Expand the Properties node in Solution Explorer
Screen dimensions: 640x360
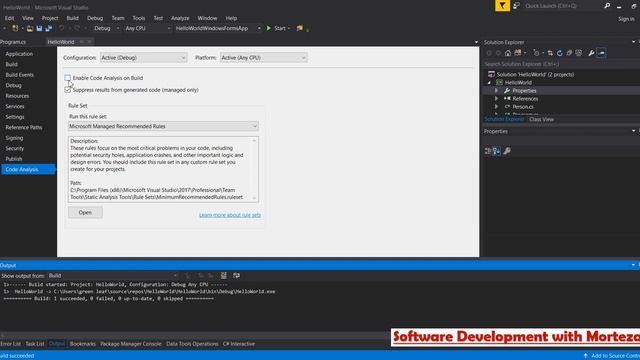(496, 91)
